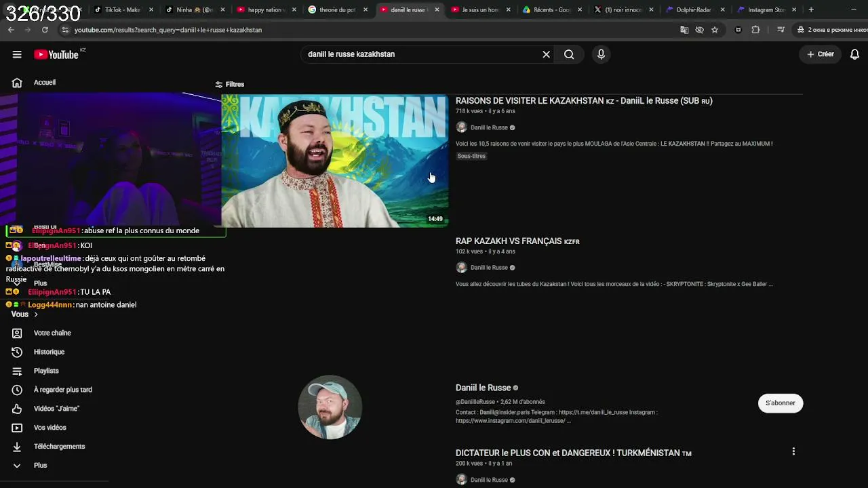Viewport: 868px width, 488px height.
Task: Open 'DICTATEUR le PLUS CON et DANGEREUX' video
Action: tap(573, 453)
